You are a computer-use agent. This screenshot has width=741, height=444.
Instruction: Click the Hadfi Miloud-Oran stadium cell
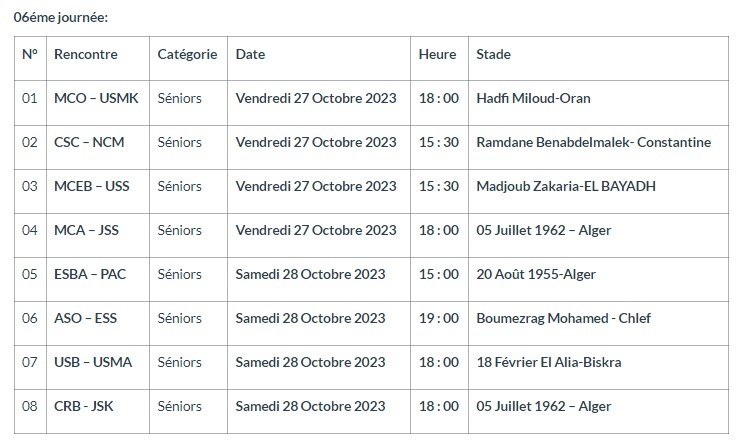point(533,99)
